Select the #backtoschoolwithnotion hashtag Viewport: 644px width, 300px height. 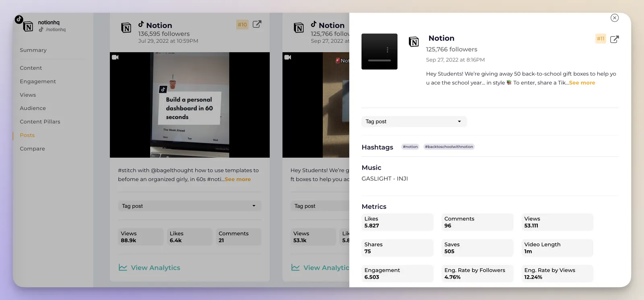tap(449, 147)
